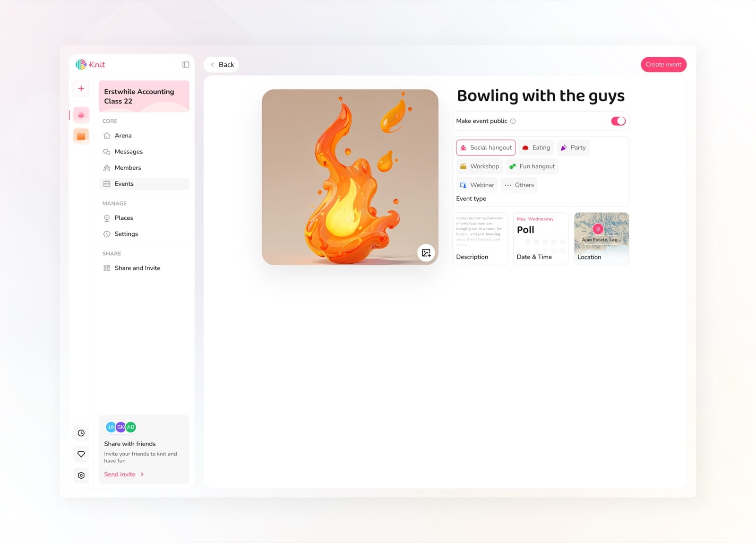Click info icon beside Make event public
The width and height of the screenshot is (756, 543).
[513, 121]
